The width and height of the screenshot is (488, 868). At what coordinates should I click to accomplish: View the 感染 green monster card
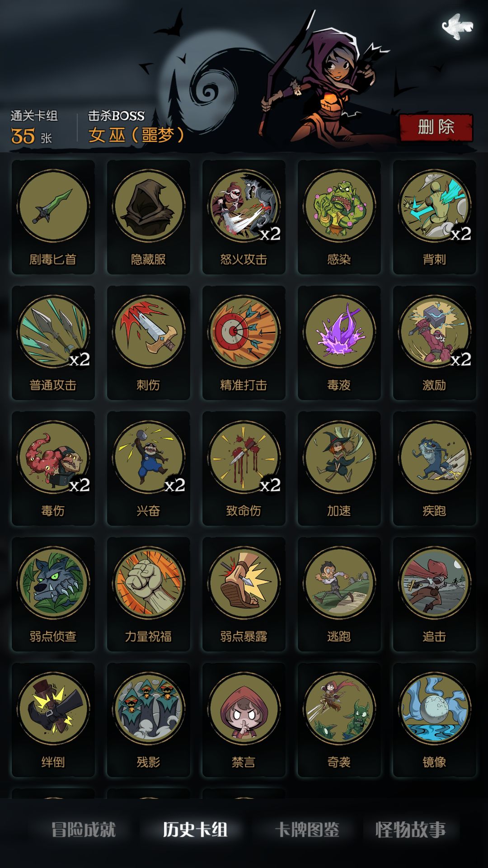[339, 217]
